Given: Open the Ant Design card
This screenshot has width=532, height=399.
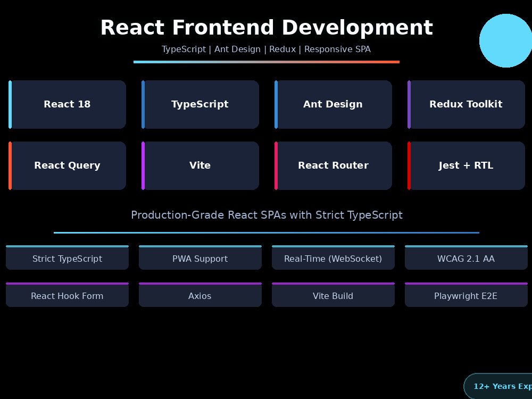Looking at the screenshot, I should [x=333, y=104].
